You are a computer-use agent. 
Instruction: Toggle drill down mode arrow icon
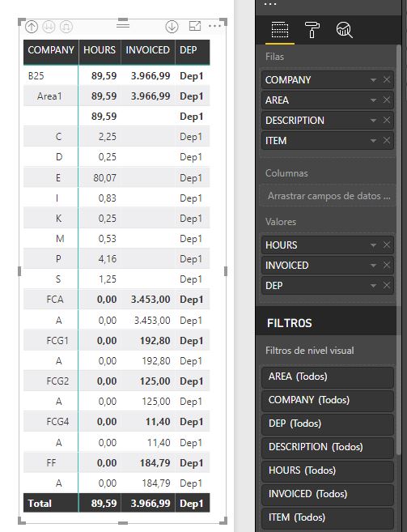172,27
